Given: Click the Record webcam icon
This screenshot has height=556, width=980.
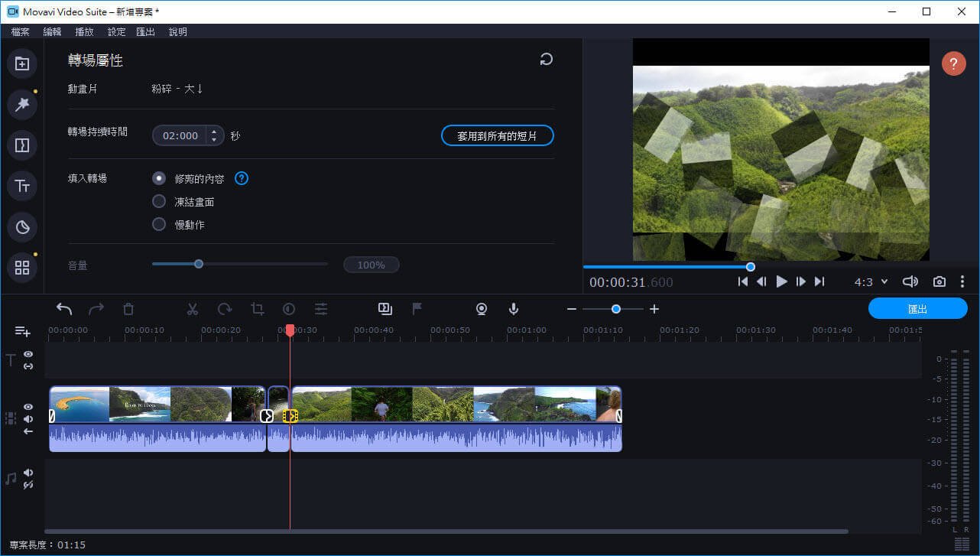Looking at the screenshot, I should click(x=482, y=309).
